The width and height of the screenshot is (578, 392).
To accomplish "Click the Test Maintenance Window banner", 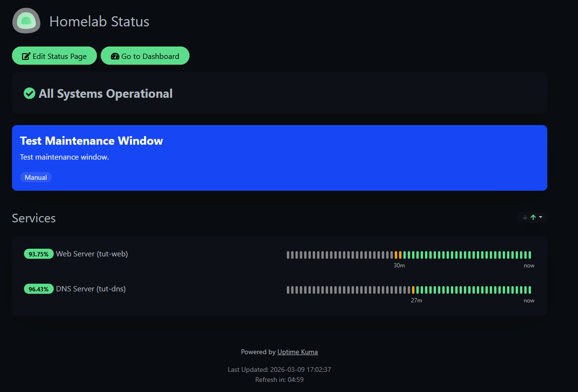I will pyautogui.click(x=280, y=158).
